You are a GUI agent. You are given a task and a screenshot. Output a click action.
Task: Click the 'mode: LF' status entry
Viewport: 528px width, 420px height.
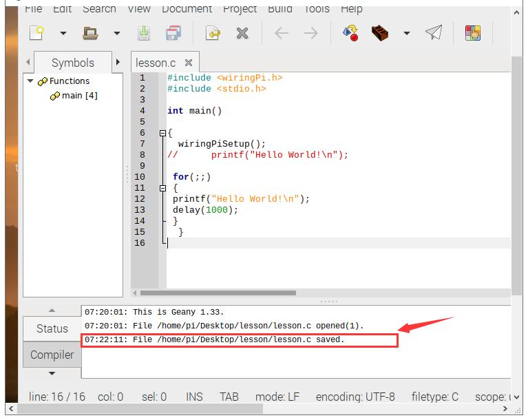277,397
